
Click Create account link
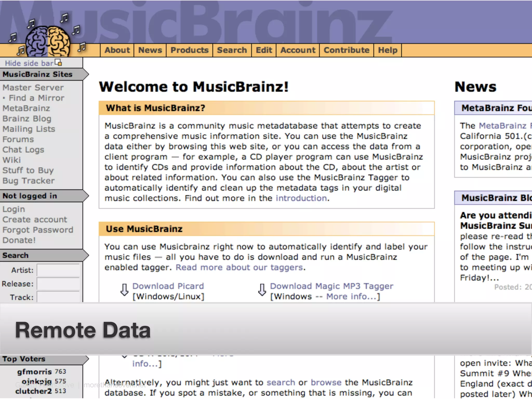click(x=35, y=220)
